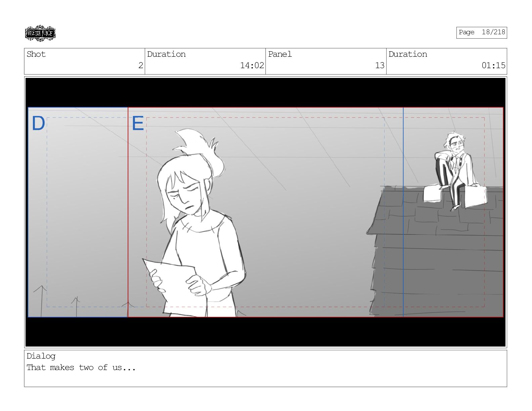Screen dimensions: 532x411
Task: Click the Panel label in the header table
Action: [x=280, y=54]
